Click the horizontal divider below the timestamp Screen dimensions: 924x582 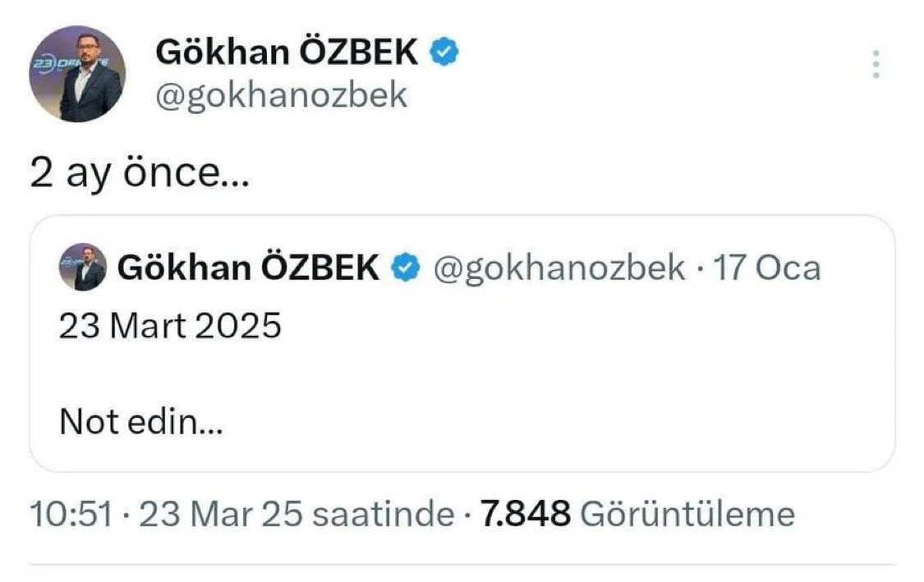(x=462, y=564)
